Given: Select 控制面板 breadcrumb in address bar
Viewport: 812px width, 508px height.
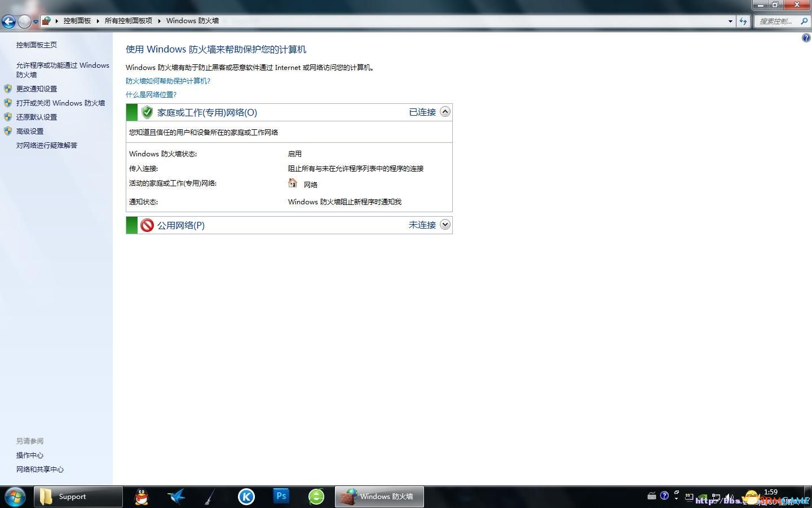Looking at the screenshot, I should click(77, 21).
